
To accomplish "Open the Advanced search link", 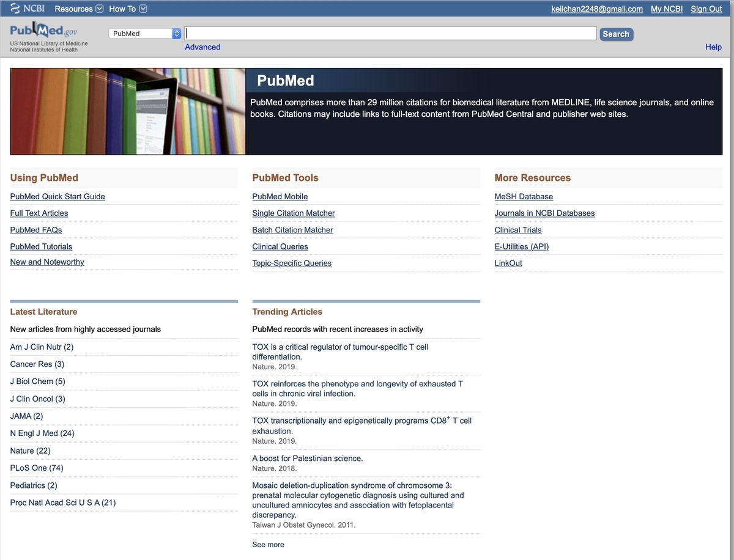I will (x=202, y=47).
